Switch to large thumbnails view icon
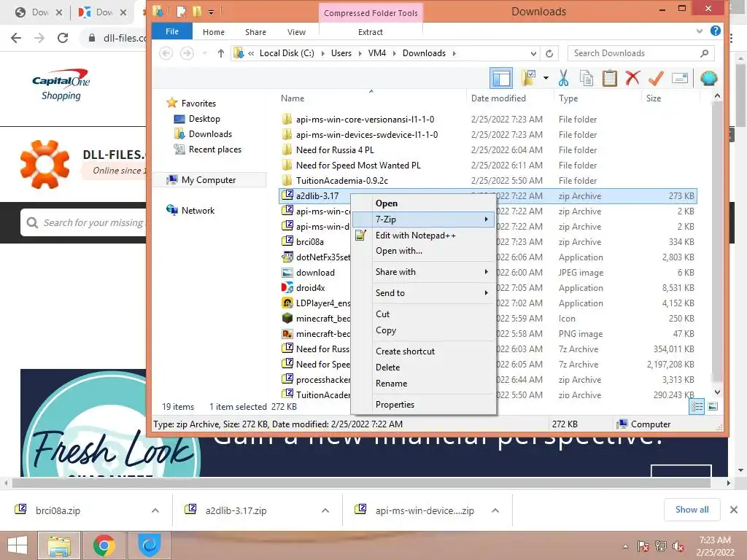Image resolution: width=747 pixels, height=560 pixels. (713, 406)
